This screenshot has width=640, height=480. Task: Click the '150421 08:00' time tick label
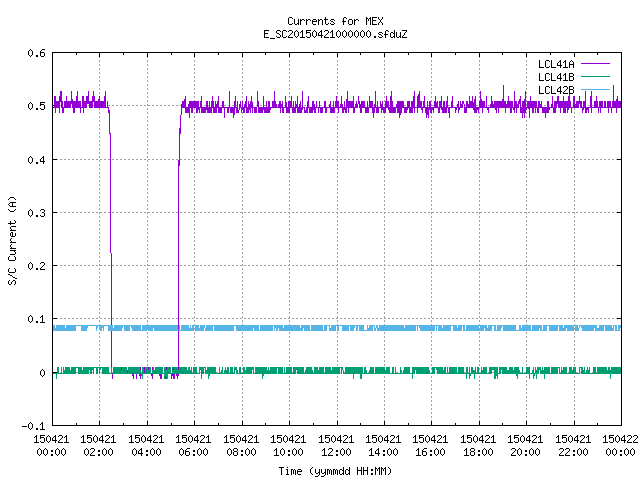click(241, 446)
